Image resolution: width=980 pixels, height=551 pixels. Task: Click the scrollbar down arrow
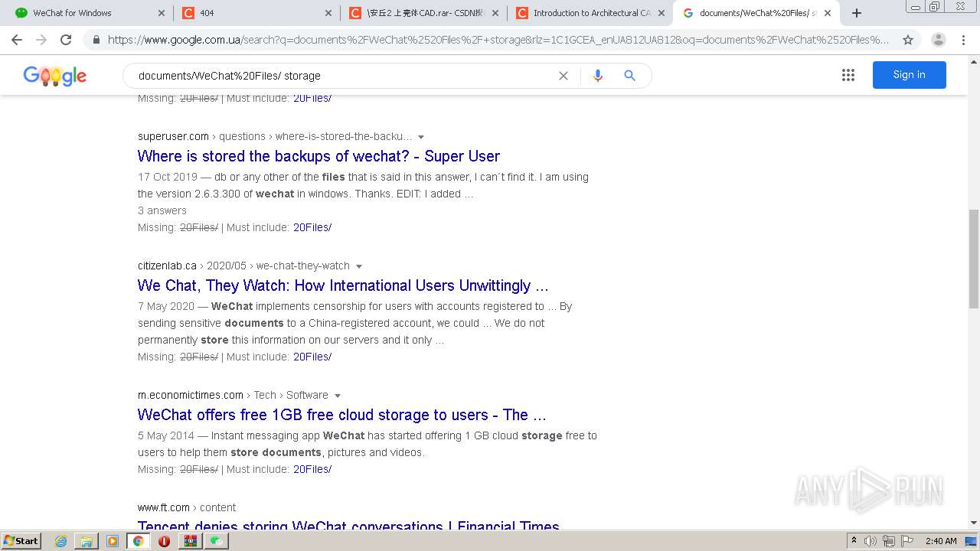point(973,523)
